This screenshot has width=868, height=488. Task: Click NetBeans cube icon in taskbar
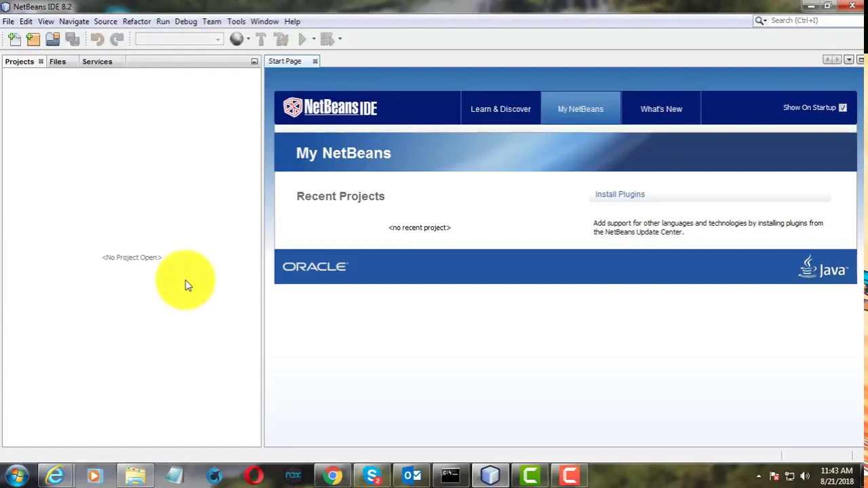tap(490, 475)
